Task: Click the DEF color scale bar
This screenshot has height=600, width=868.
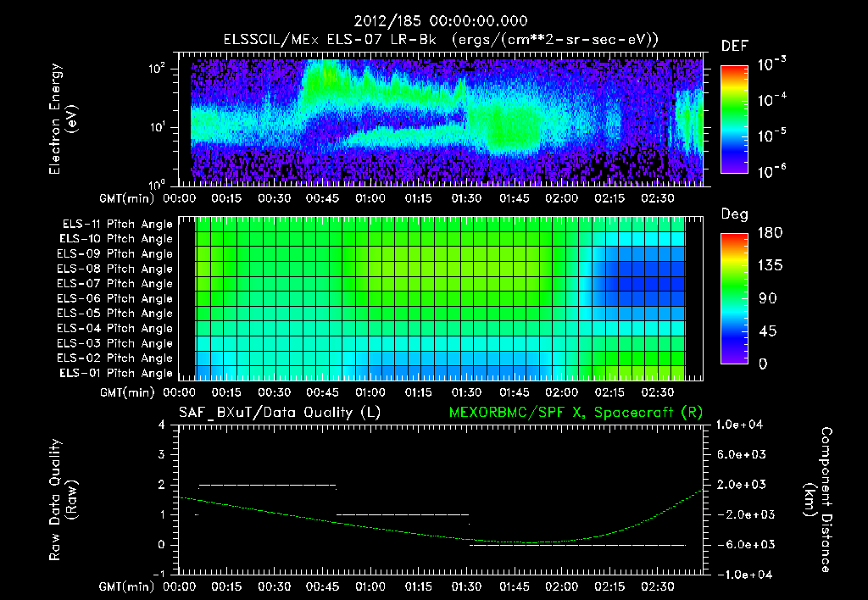Action: (735, 119)
